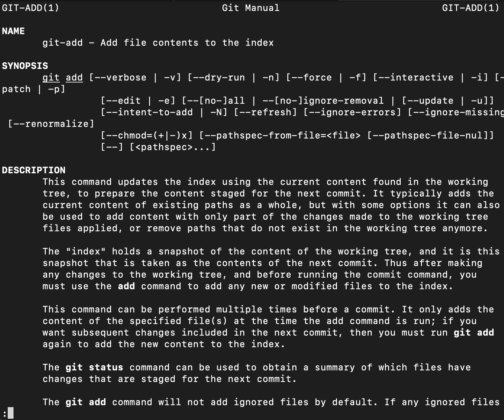Click the --chmod=(+|-)x option text
This screenshot has height=420, width=504.
tap(146, 136)
